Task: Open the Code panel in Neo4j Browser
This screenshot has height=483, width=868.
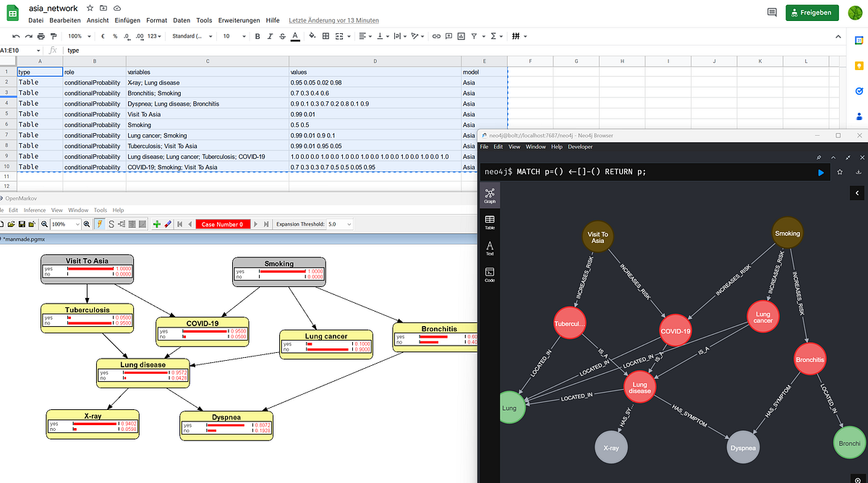Action: (490, 273)
